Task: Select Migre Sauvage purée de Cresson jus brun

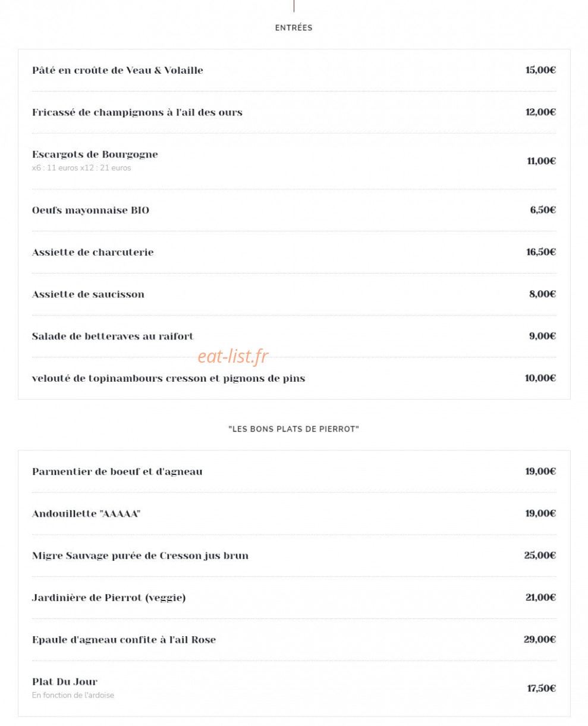Action: [x=140, y=556]
